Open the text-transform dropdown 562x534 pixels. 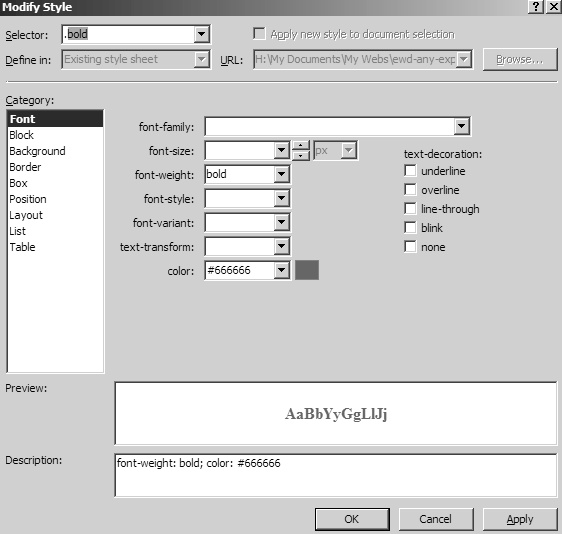[281, 247]
